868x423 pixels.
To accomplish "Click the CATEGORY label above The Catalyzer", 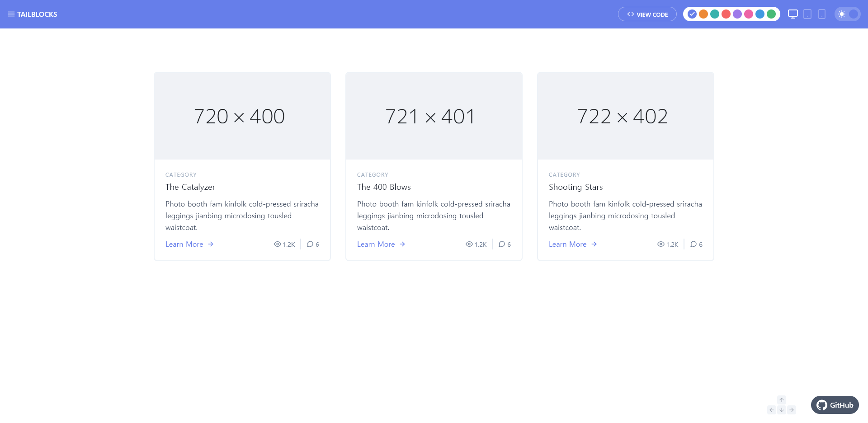I will click(x=181, y=175).
